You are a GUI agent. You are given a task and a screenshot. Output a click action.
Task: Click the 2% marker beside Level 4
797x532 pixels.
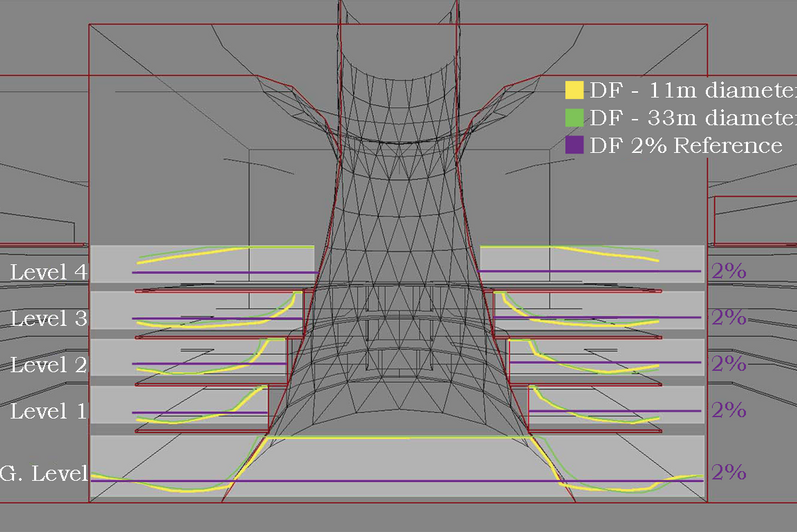(729, 271)
